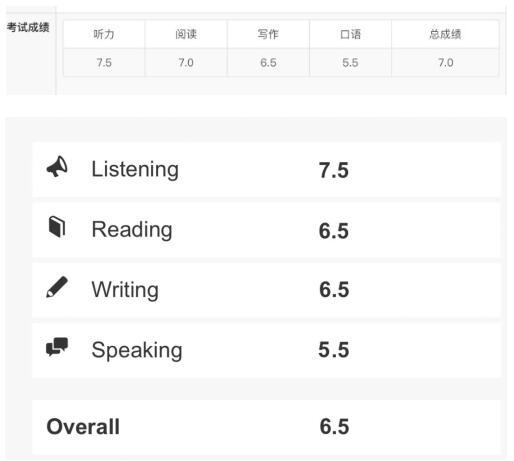Select the Reading row label
The width and height of the screenshot is (514, 461).
coord(132,230)
